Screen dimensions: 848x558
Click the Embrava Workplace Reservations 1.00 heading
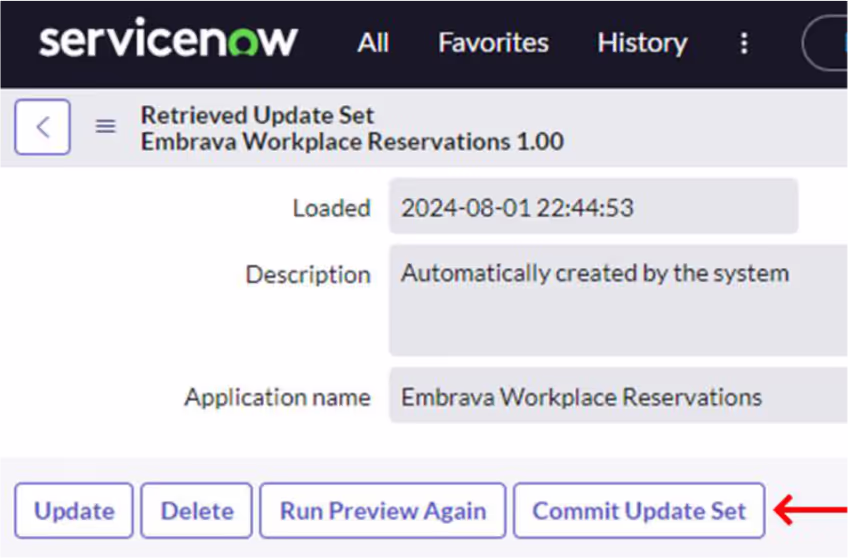click(x=353, y=142)
